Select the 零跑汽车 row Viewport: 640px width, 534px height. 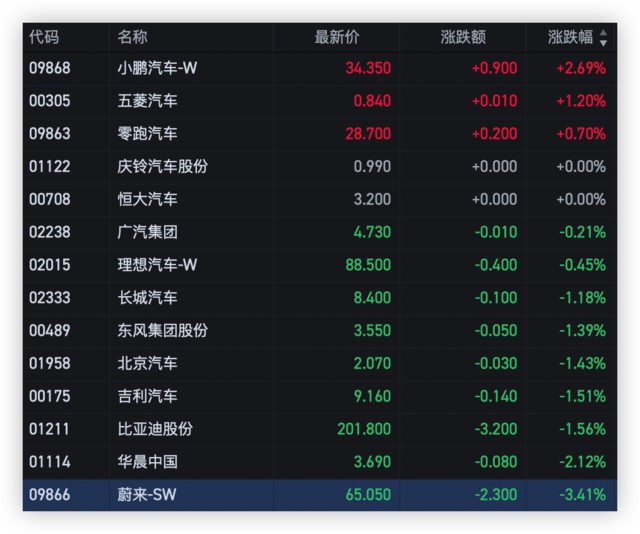coord(147,134)
